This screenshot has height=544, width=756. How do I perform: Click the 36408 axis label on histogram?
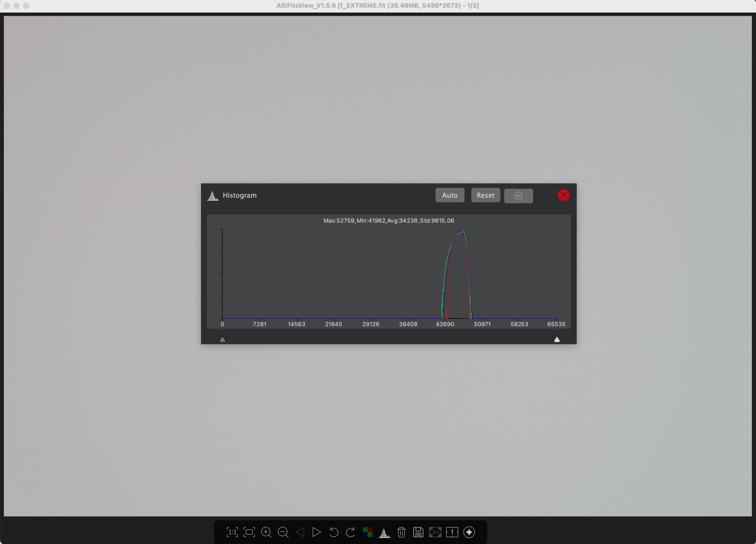pyautogui.click(x=408, y=324)
